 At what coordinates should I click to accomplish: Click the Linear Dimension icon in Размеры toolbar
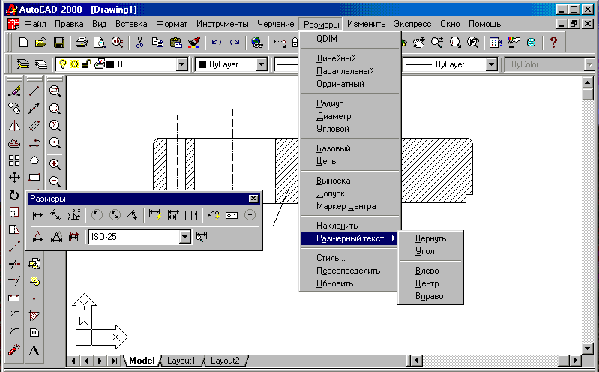(37, 216)
